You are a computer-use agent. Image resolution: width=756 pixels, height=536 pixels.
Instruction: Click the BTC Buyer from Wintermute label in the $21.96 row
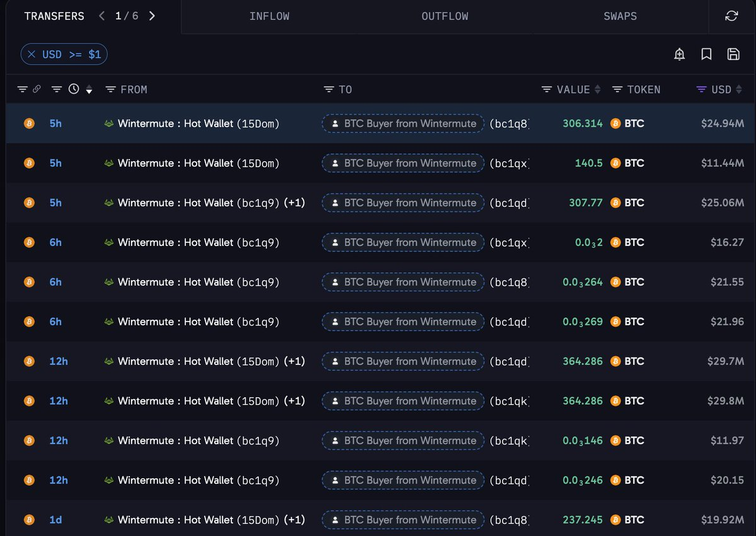(403, 322)
